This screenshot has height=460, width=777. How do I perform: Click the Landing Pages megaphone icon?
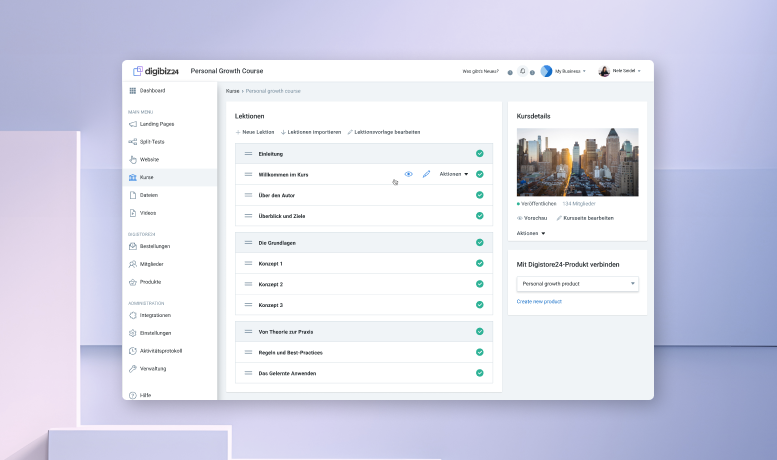coord(132,124)
